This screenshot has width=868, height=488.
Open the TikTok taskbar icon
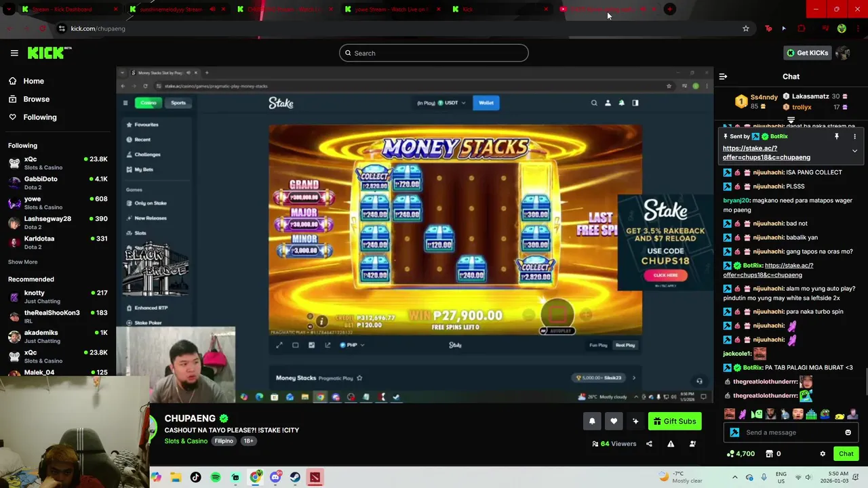point(195,477)
